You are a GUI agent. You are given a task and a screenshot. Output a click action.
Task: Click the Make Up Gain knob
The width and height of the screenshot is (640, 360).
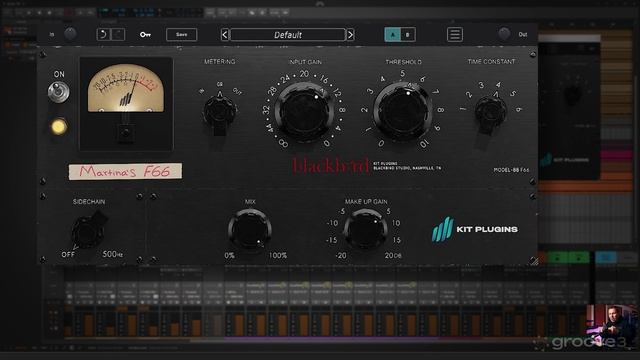coord(366,230)
